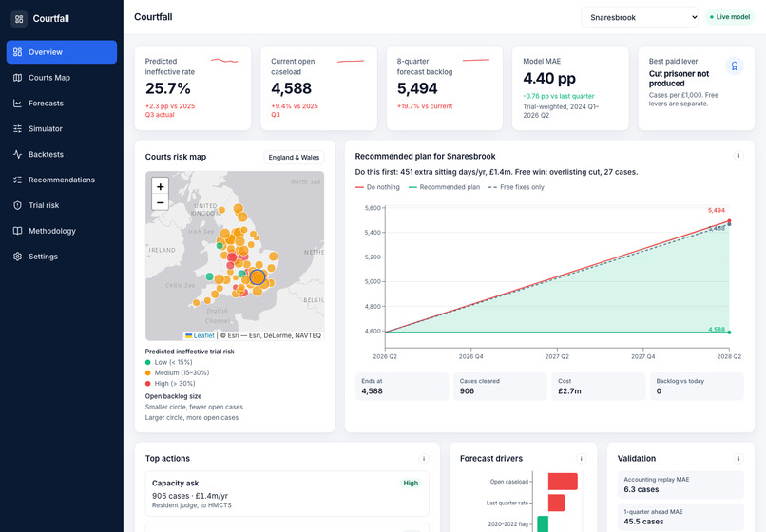Click the "906 cases · £1.4m/yr" text
The height and width of the screenshot is (532, 766).
pos(190,495)
